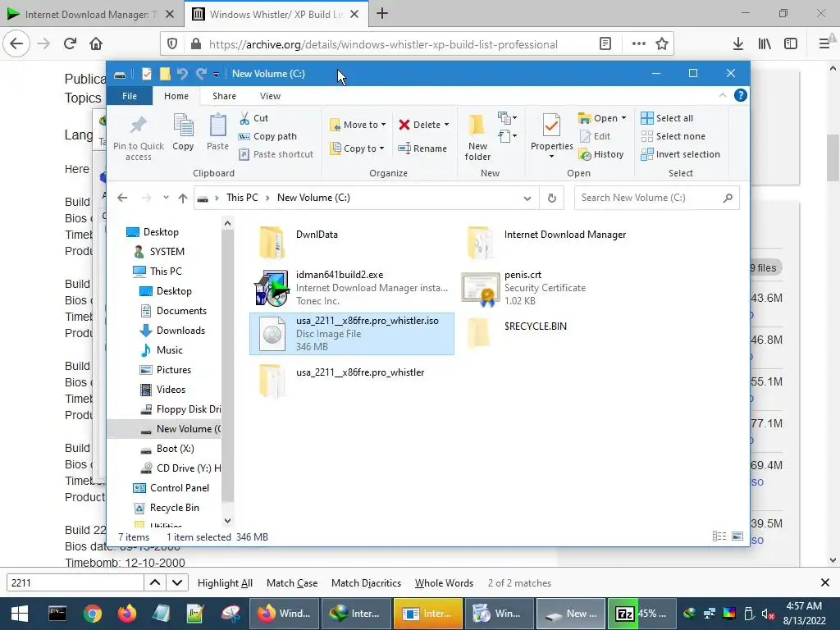840x630 pixels.
Task: Select Boot (X:) drive in tree
Action: (175, 449)
